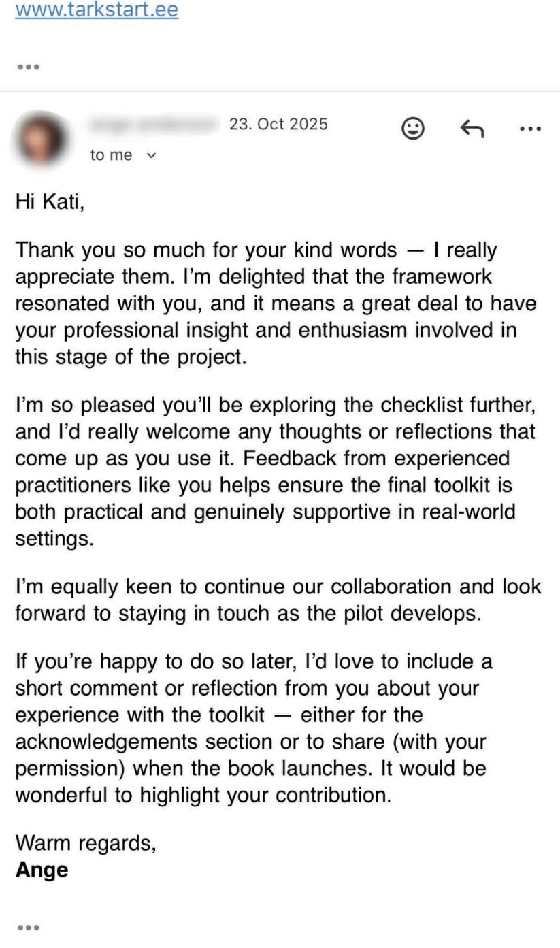Click the "Warm regards," closing line

tap(86, 843)
